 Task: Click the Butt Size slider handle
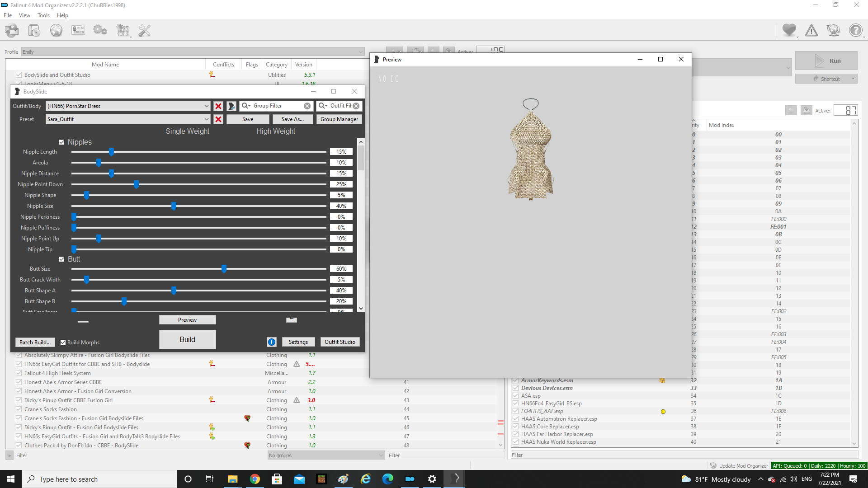pos(224,269)
